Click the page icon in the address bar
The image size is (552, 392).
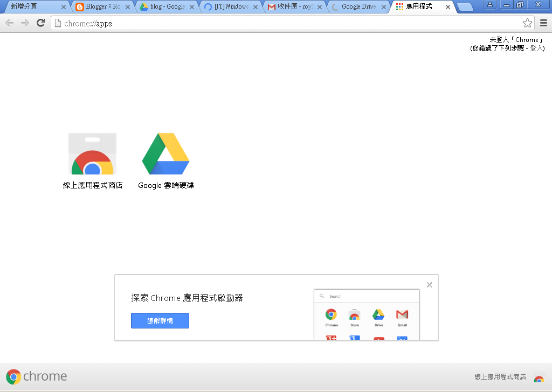pos(58,23)
